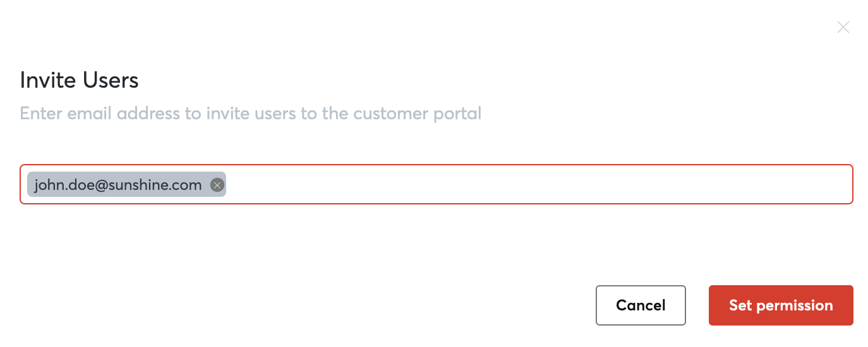Click the john.doe email address text

[118, 185]
